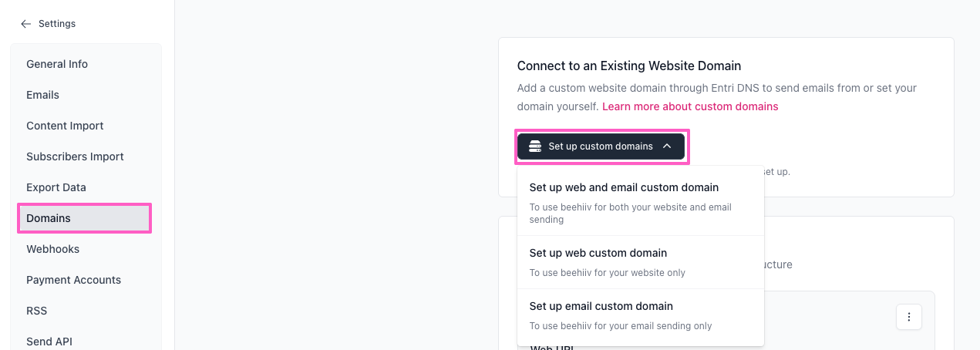Click the back arrow next to Settings

click(x=26, y=24)
